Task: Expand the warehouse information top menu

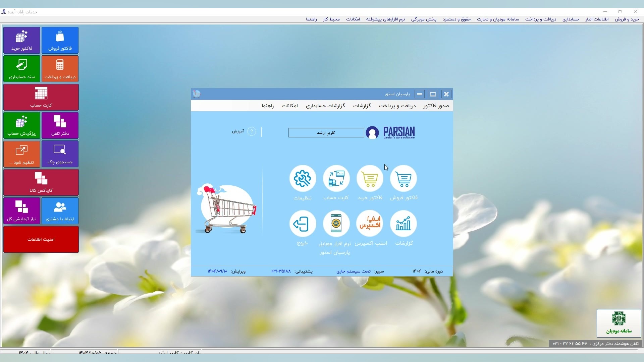Action: [x=597, y=19]
